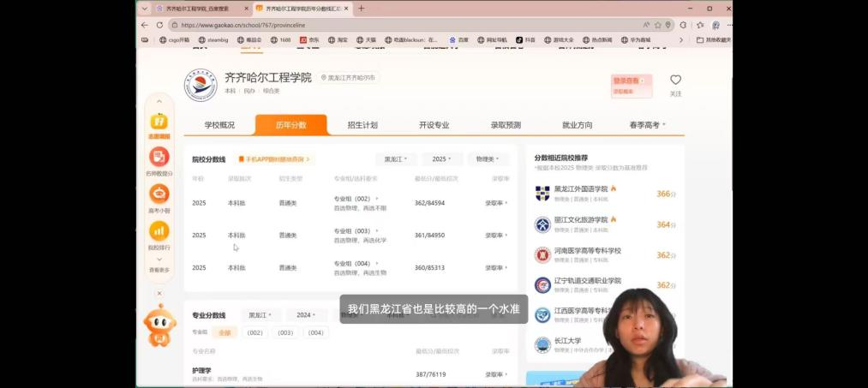Viewport: 868px width, 388px height.
Task: Select the 全部 major group filter
Action: pyautogui.click(x=224, y=332)
